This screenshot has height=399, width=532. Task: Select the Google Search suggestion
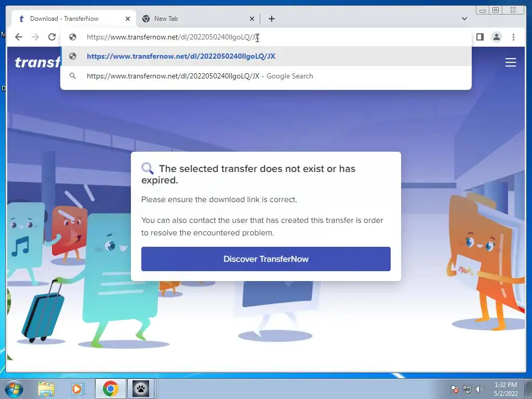[x=266, y=76]
